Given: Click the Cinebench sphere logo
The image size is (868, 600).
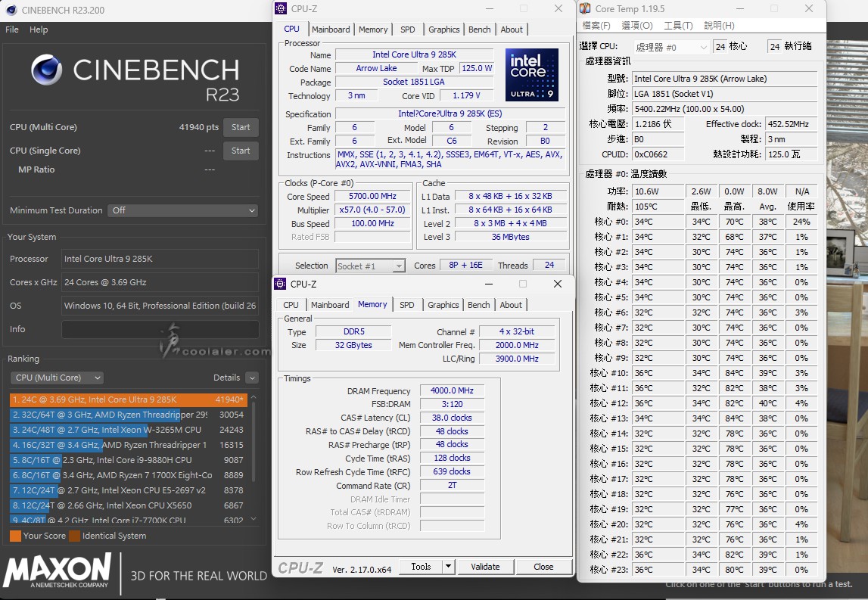Looking at the screenshot, I should pyautogui.click(x=47, y=70).
